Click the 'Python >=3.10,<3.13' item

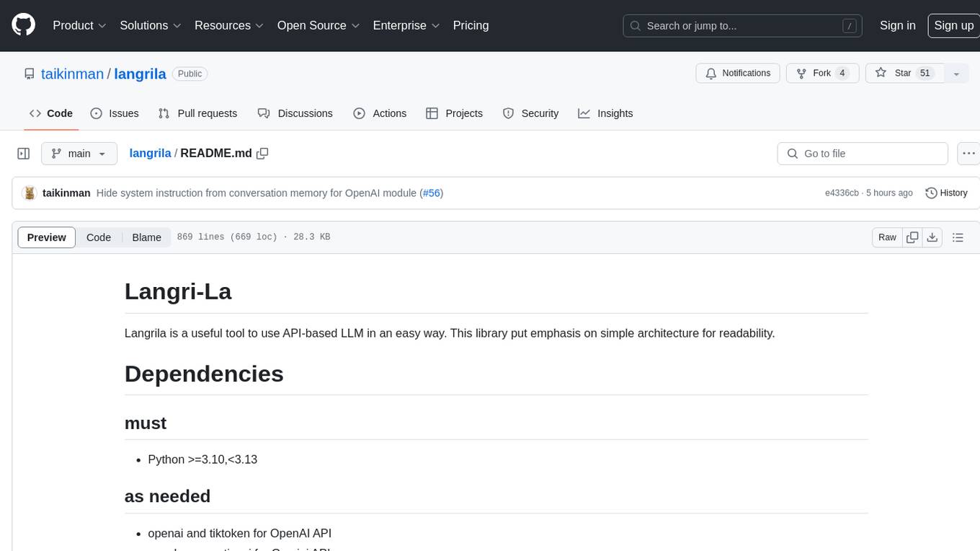[x=202, y=459]
